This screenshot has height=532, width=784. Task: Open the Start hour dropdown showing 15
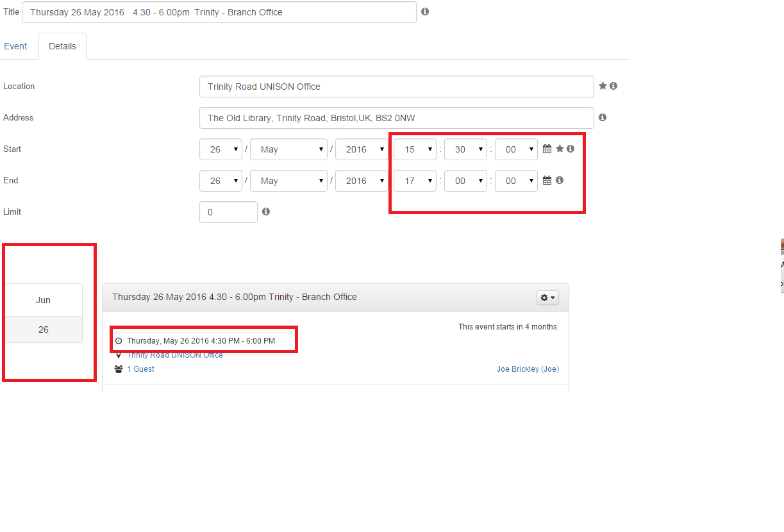[x=415, y=149]
